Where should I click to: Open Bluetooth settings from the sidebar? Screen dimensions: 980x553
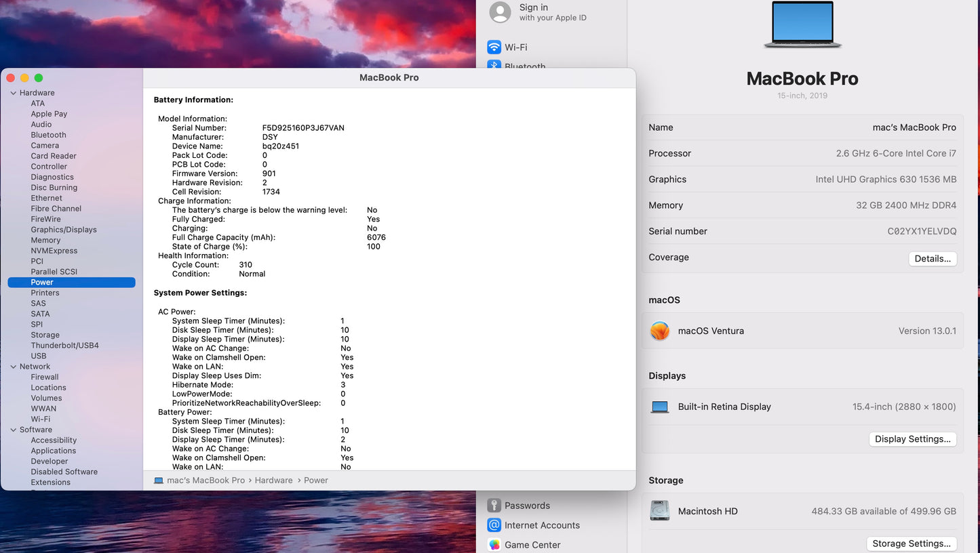[522, 66]
